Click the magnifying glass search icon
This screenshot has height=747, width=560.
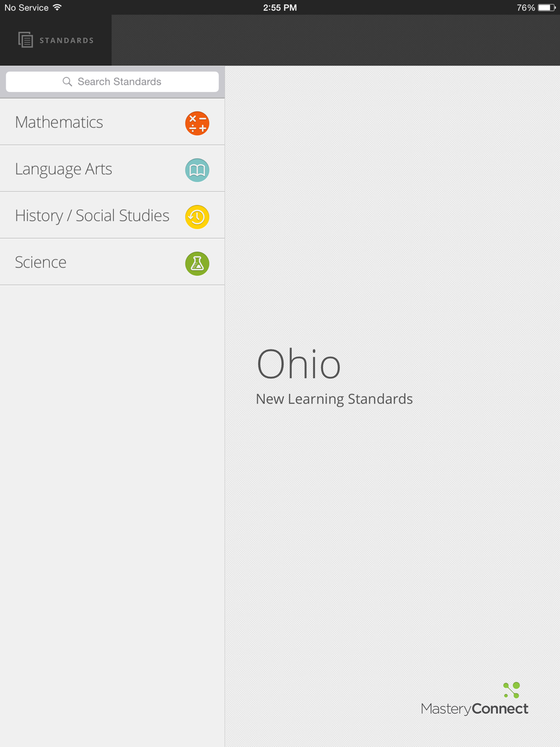tap(67, 82)
